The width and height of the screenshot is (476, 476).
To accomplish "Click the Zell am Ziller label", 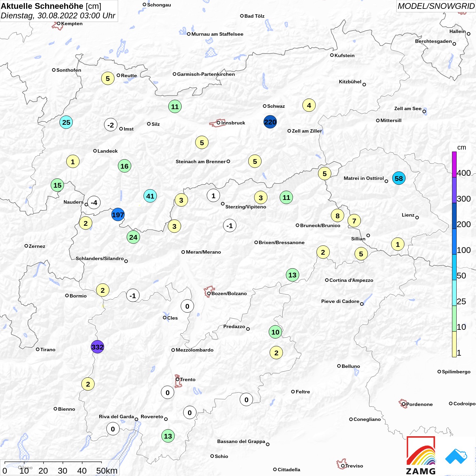I will tap(307, 131).
